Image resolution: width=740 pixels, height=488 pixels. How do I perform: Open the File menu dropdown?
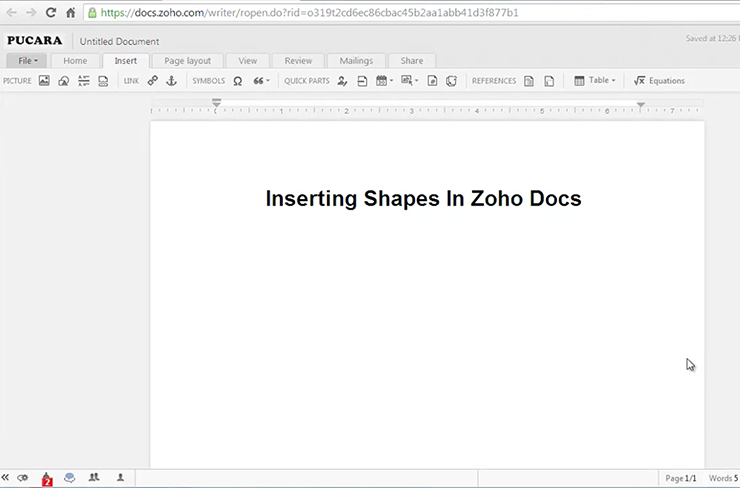[27, 61]
